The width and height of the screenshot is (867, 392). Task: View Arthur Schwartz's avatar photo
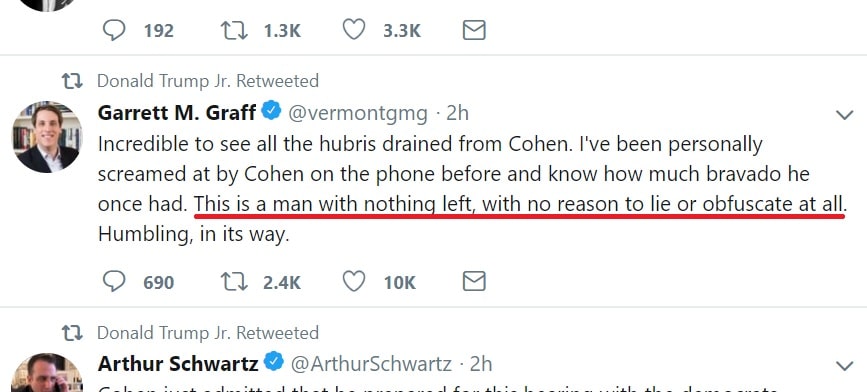(47, 373)
